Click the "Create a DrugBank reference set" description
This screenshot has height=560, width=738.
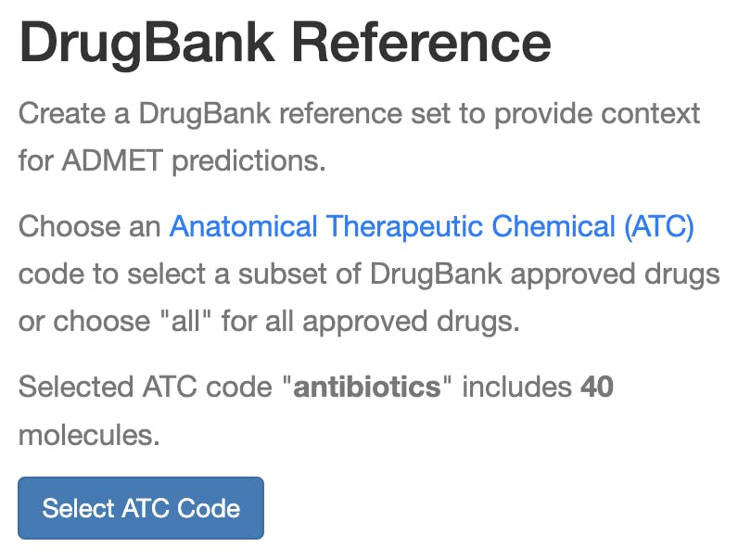(359, 115)
